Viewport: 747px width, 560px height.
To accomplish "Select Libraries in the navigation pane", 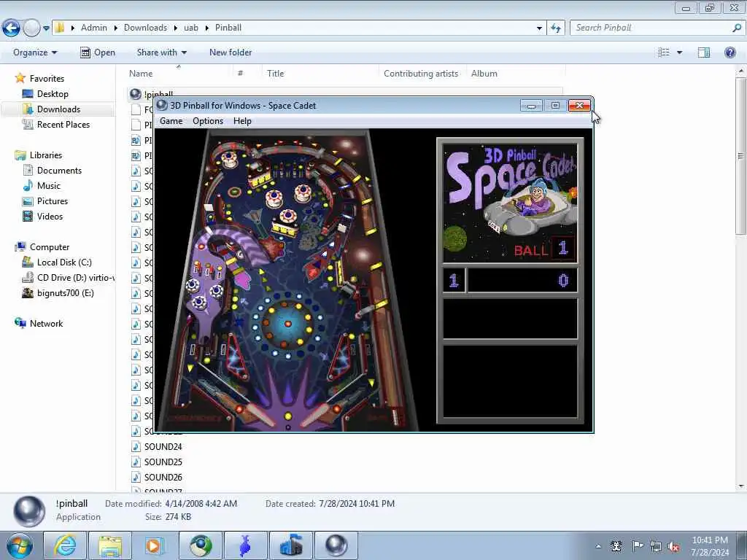I will click(46, 155).
